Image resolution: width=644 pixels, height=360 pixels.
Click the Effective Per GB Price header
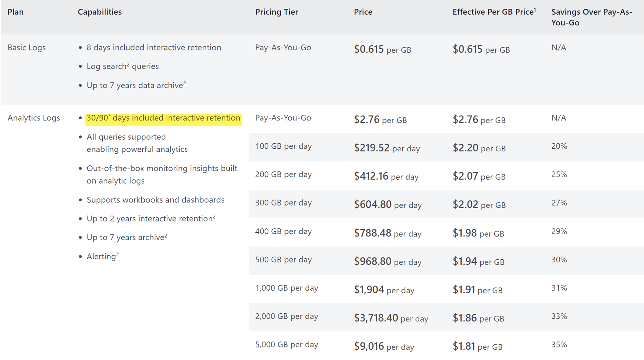click(x=494, y=12)
